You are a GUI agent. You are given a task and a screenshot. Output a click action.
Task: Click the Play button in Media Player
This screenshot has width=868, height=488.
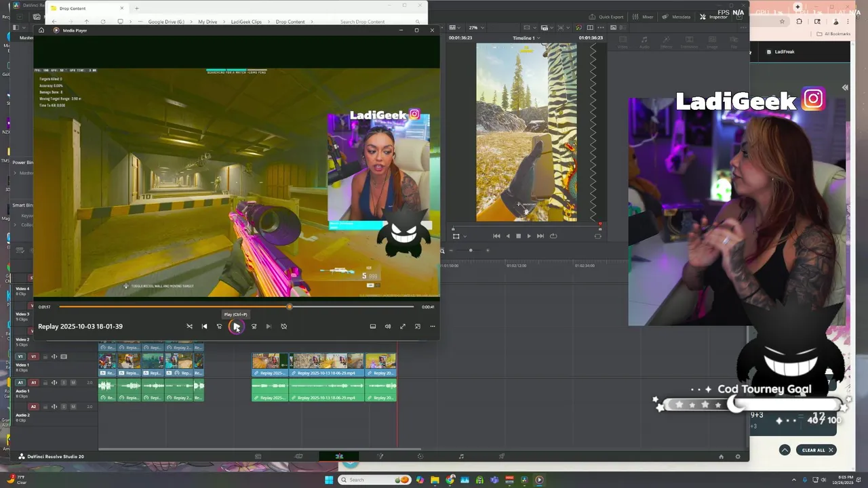(236, 326)
